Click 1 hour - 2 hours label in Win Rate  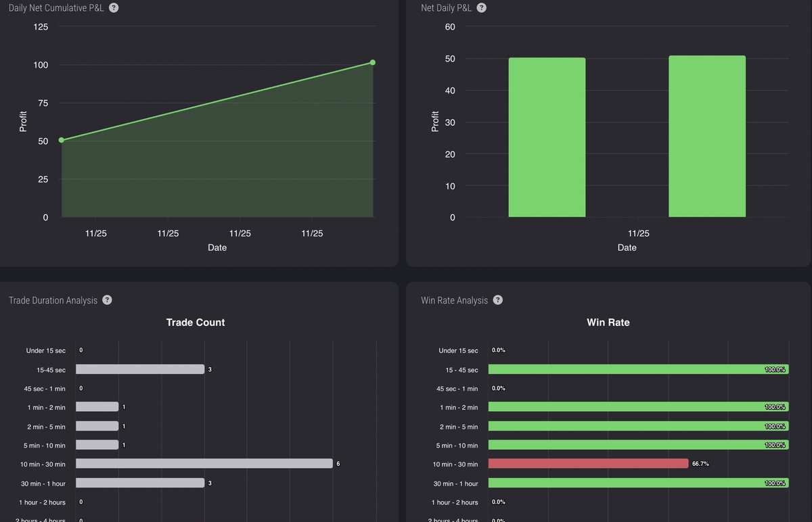455,502
